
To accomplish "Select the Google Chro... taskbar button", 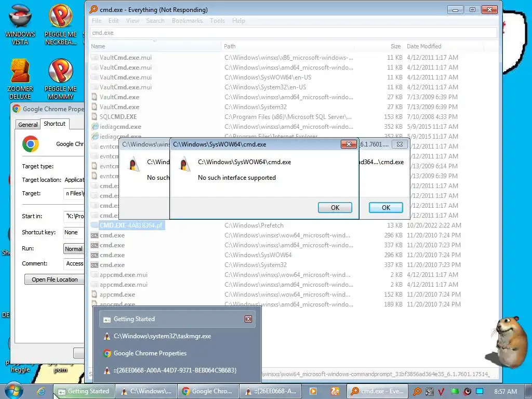I will (x=209, y=391).
